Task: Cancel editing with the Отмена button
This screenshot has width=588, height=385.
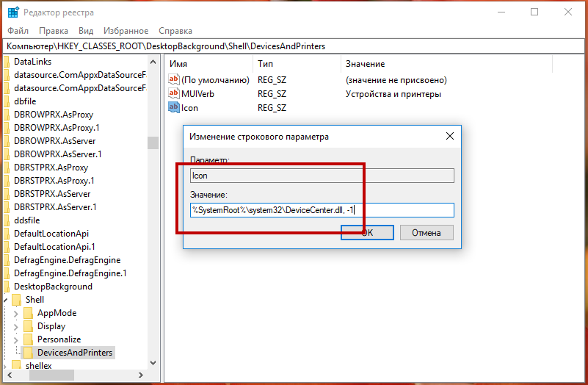Action: pyautogui.click(x=427, y=233)
